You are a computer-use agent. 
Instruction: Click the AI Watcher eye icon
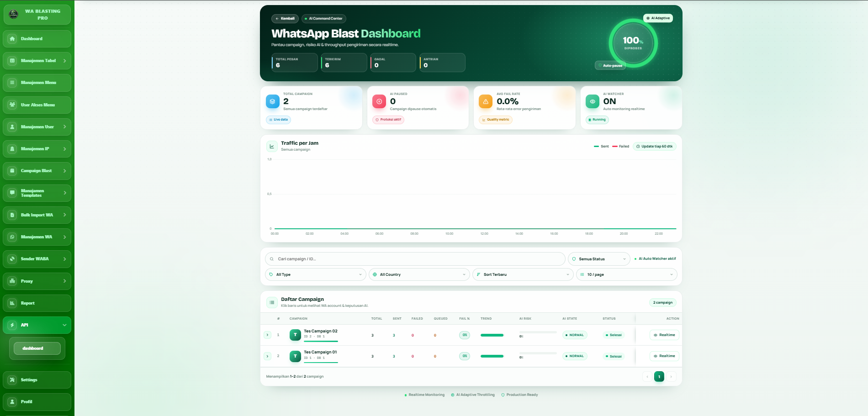tap(593, 101)
